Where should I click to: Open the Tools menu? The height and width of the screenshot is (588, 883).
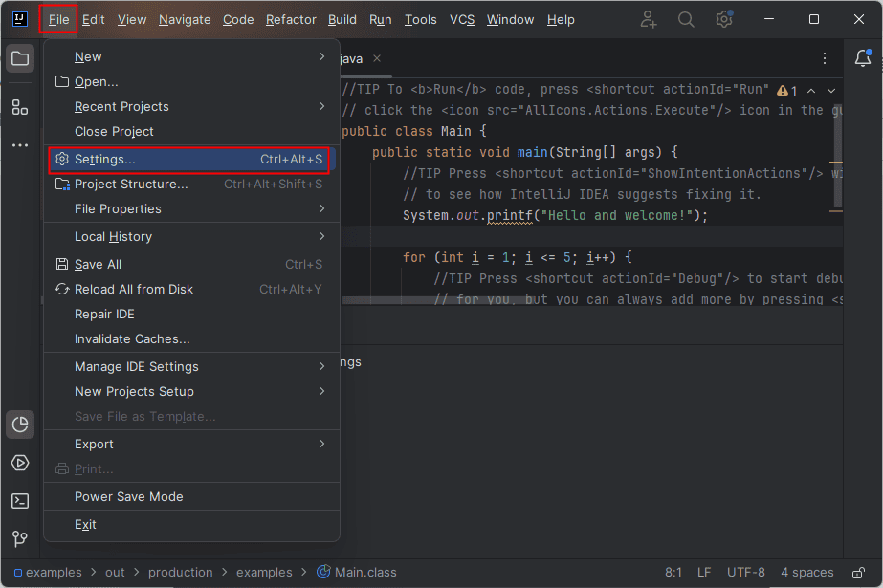(x=421, y=20)
